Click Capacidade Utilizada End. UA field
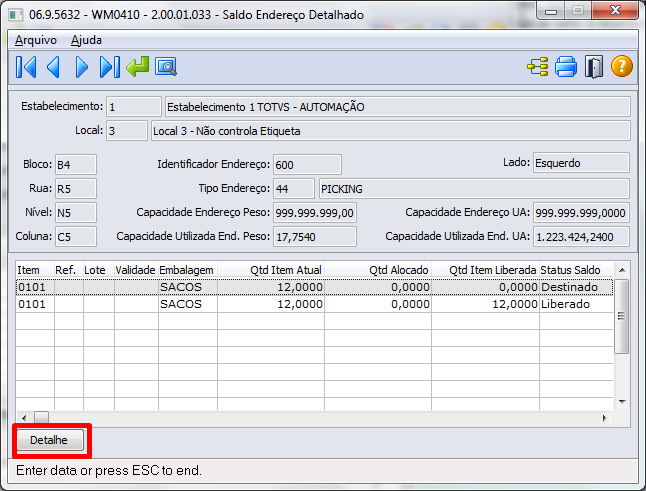646x491 pixels. click(581, 236)
